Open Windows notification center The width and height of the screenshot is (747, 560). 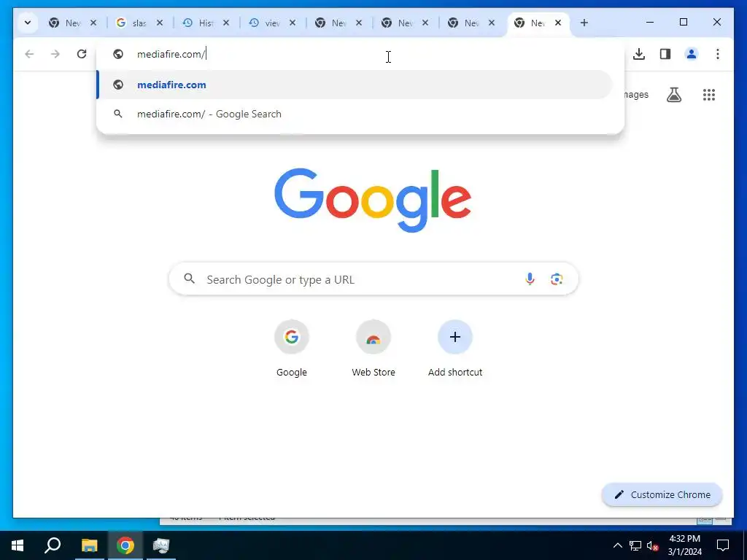723,545
